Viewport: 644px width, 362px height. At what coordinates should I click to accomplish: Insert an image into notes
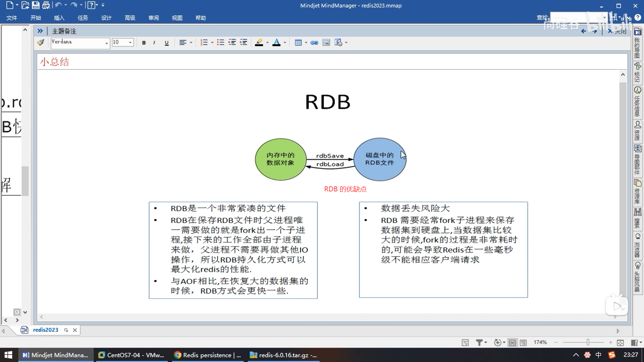(326, 43)
